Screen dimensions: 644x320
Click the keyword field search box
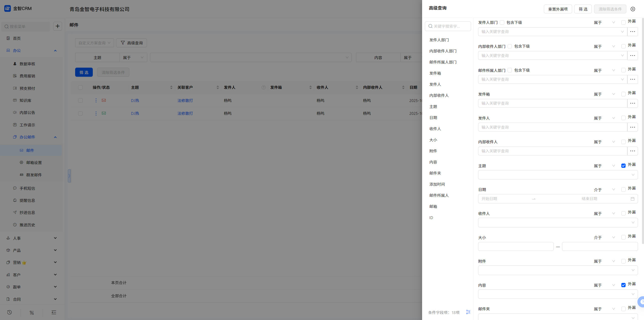(x=448, y=26)
